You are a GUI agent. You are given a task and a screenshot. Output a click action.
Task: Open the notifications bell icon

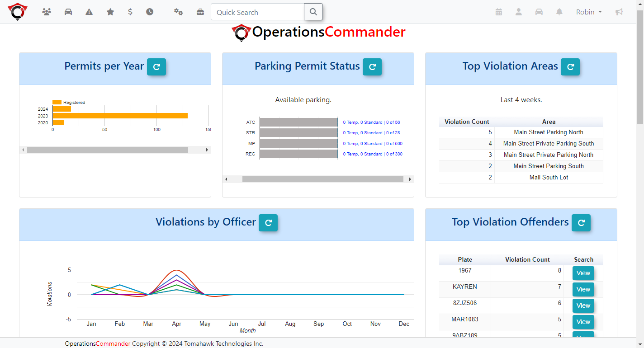[559, 12]
